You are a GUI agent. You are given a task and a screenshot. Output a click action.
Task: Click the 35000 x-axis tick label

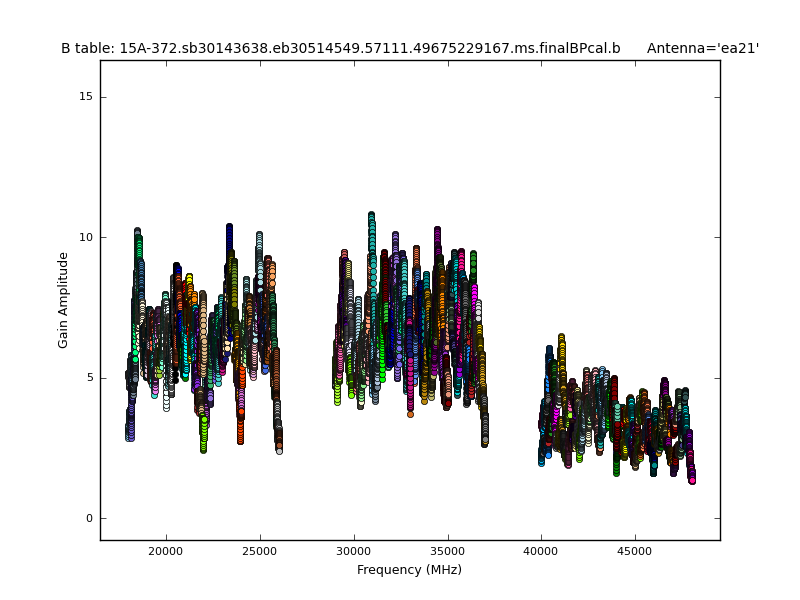tap(447, 550)
